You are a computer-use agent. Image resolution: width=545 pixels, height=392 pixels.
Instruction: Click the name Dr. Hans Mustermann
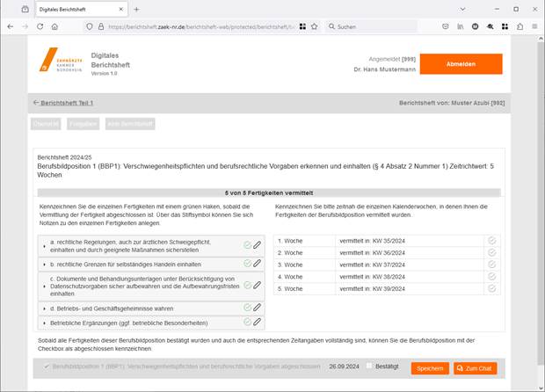[x=384, y=69]
